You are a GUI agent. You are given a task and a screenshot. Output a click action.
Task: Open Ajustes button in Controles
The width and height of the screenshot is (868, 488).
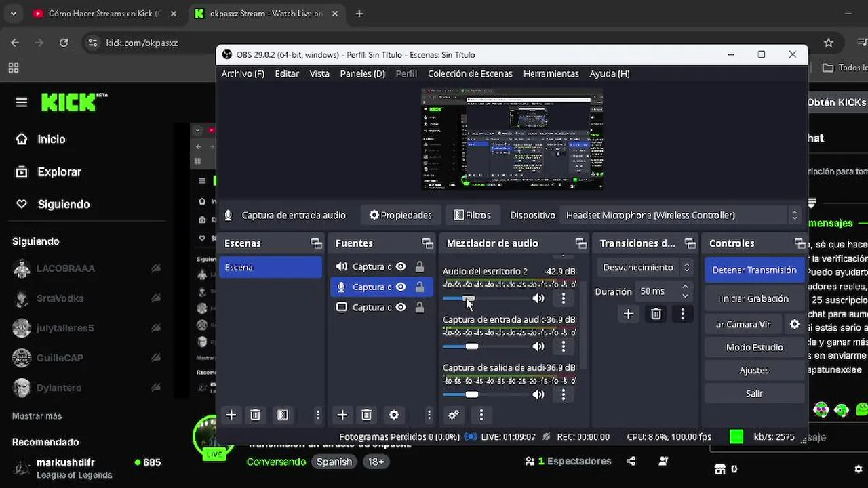pyautogui.click(x=754, y=370)
